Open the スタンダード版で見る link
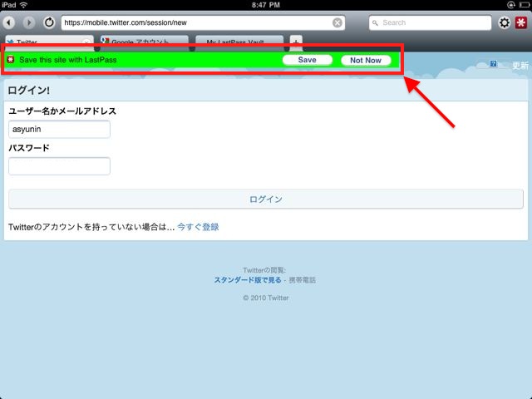 point(248,280)
